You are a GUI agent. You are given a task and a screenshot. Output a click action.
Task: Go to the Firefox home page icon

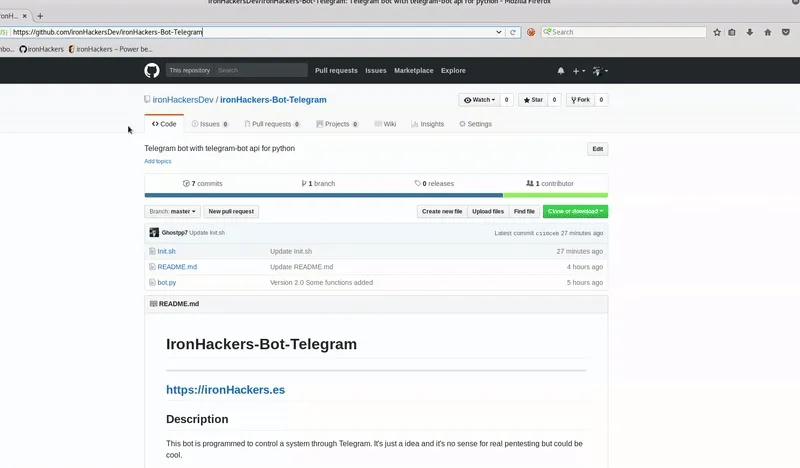click(x=767, y=32)
